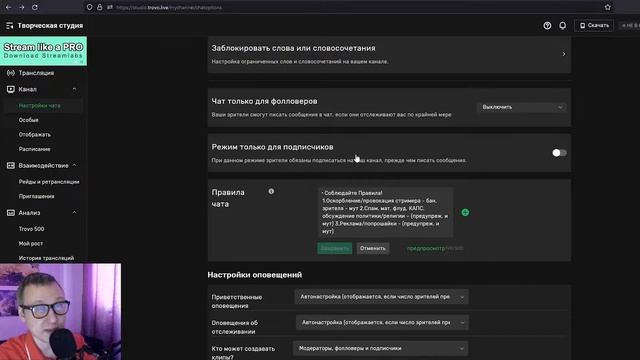Open Трансляция in sidebar
640x360 pixels.
(x=36, y=73)
